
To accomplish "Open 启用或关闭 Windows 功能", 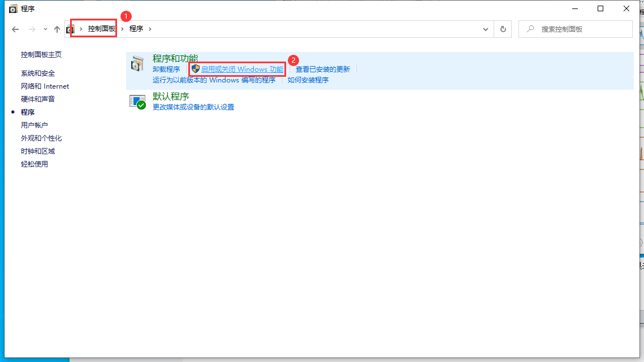I will pyautogui.click(x=242, y=69).
